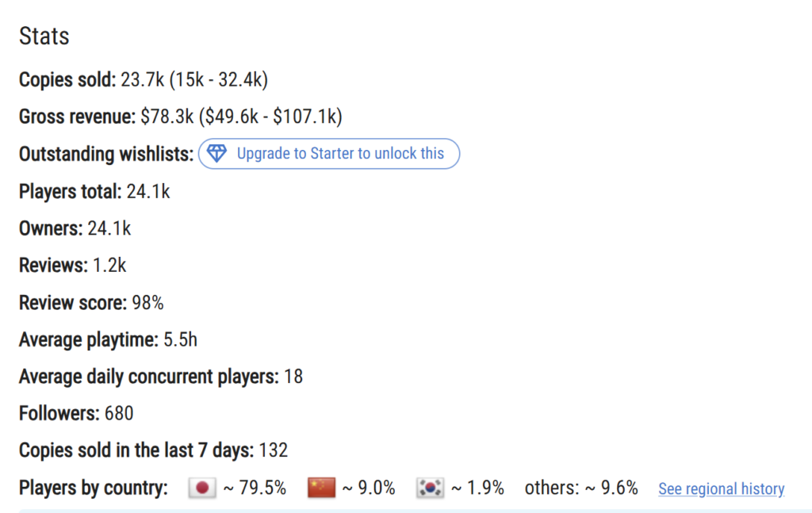Click the Followers count 680
Image resolution: width=812 pixels, height=513 pixels.
tap(119, 414)
